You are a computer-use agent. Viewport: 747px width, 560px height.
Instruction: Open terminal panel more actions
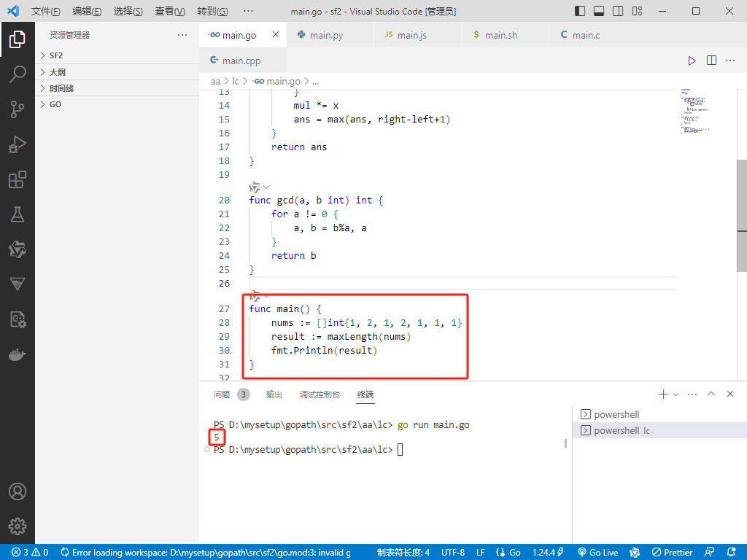pyautogui.click(x=692, y=394)
